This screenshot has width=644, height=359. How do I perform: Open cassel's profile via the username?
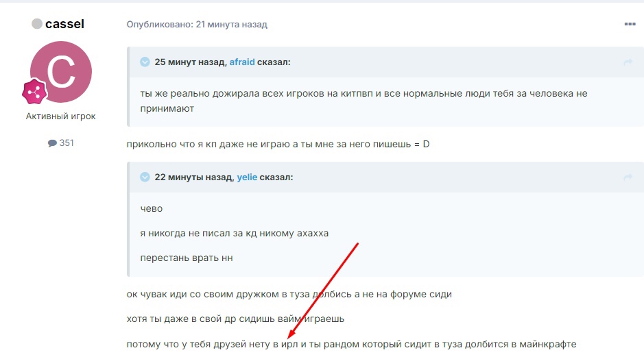tap(64, 24)
